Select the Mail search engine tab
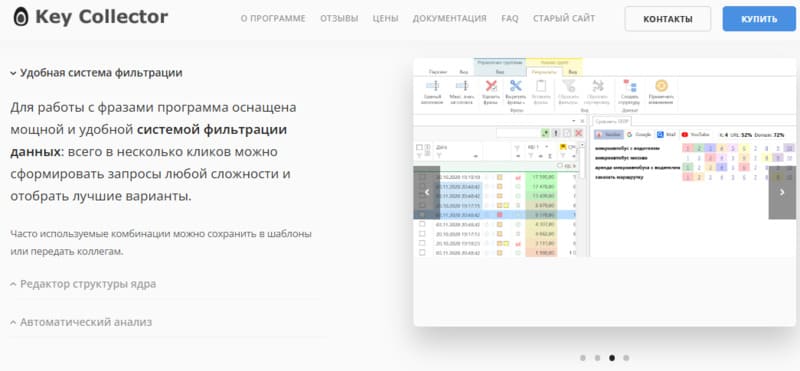This screenshot has width=800, height=371. pyautogui.click(x=666, y=135)
